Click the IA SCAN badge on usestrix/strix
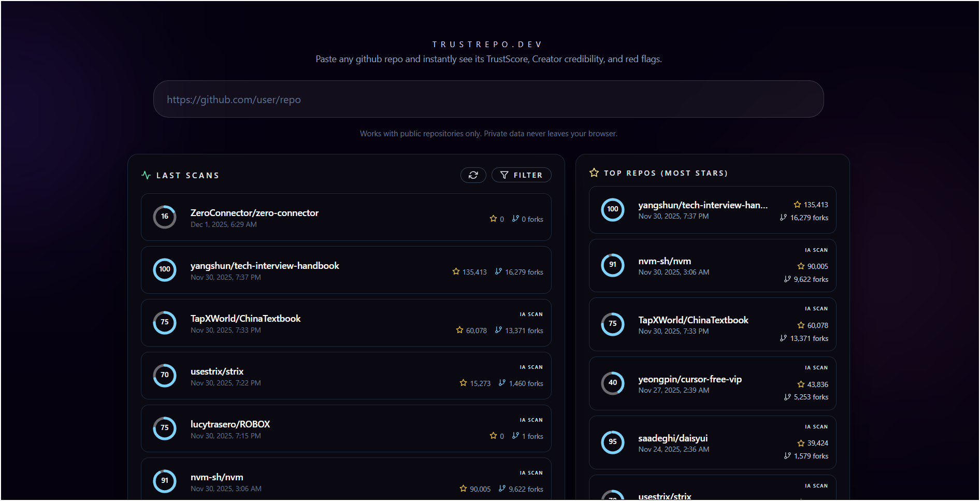Image resolution: width=980 pixels, height=501 pixels. pos(531,367)
